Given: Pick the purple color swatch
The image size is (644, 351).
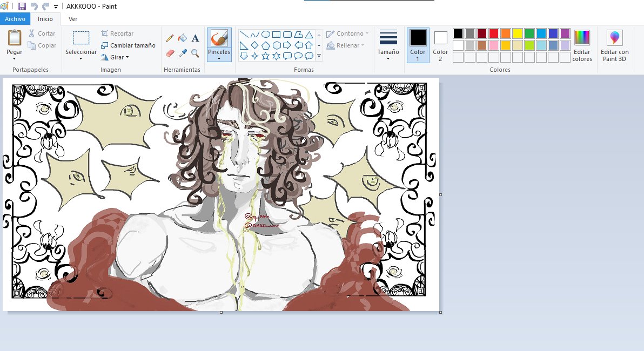Looking at the screenshot, I should 565,33.
